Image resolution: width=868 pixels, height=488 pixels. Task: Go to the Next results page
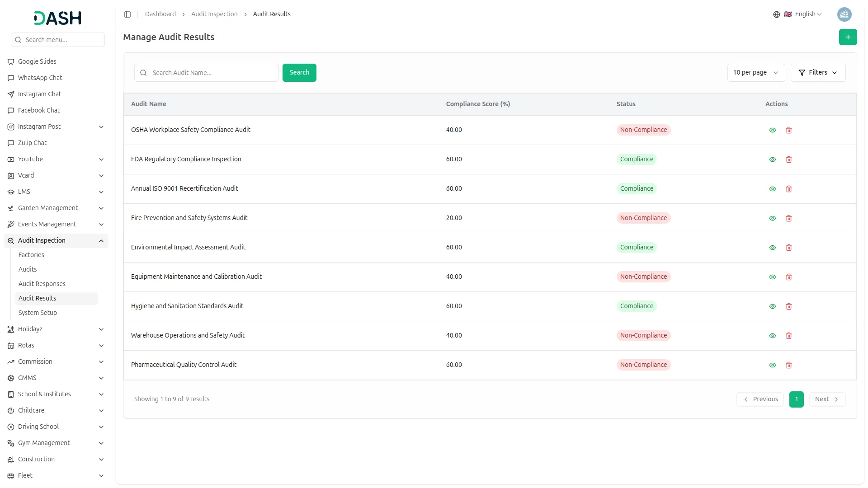pyautogui.click(x=826, y=399)
